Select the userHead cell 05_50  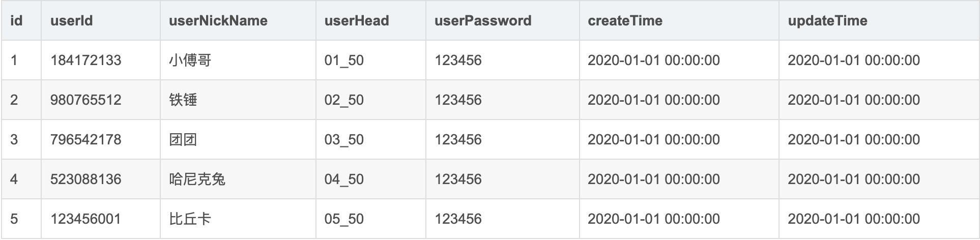pos(344,219)
